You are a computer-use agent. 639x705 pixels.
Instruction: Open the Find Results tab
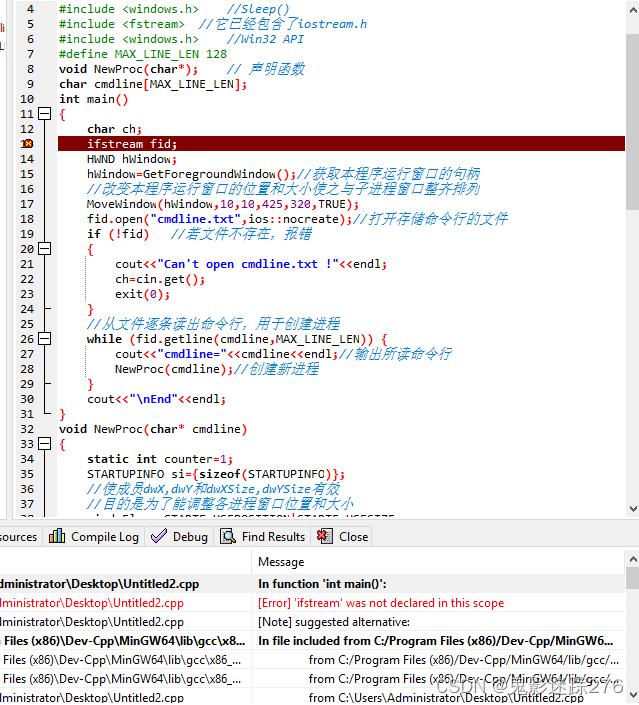(x=263, y=536)
